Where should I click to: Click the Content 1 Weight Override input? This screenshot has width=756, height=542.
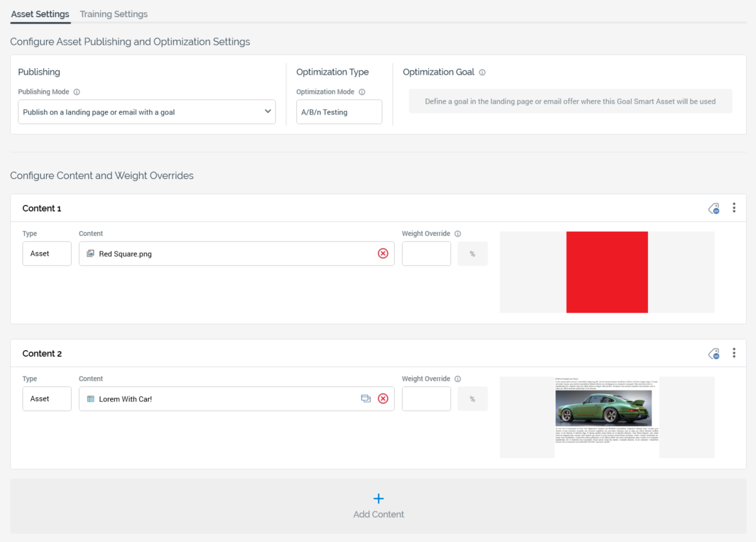tap(426, 254)
